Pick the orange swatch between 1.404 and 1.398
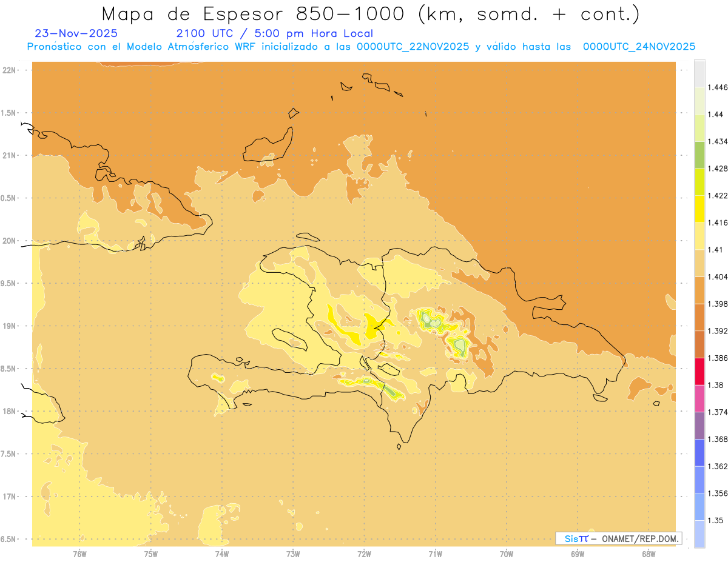 click(x=699, y=290)
